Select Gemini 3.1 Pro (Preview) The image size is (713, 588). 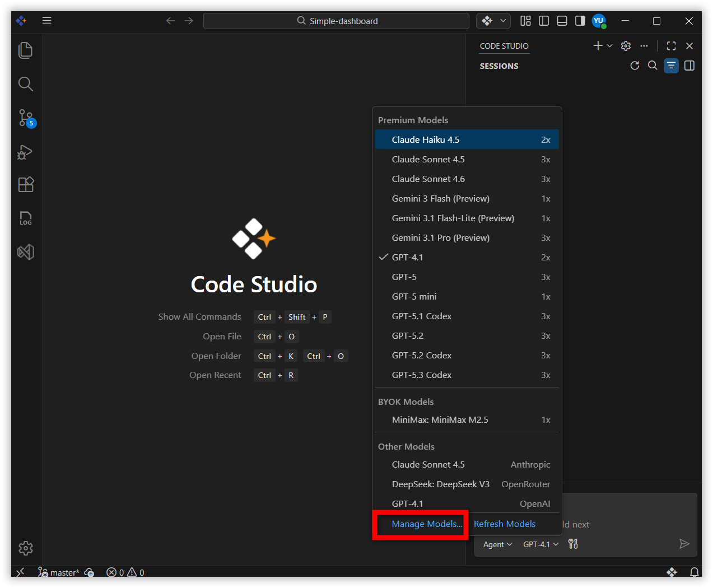[x=467, y=237]
